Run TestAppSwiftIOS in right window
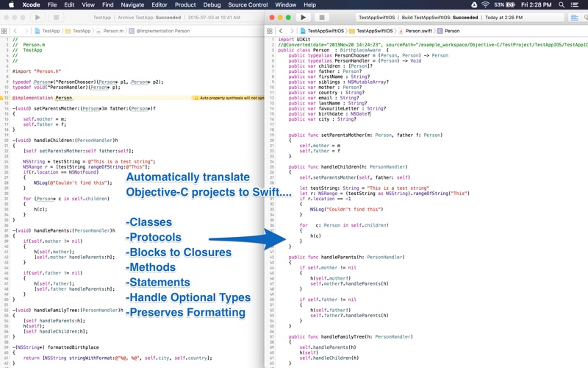 tap(304, 17)
